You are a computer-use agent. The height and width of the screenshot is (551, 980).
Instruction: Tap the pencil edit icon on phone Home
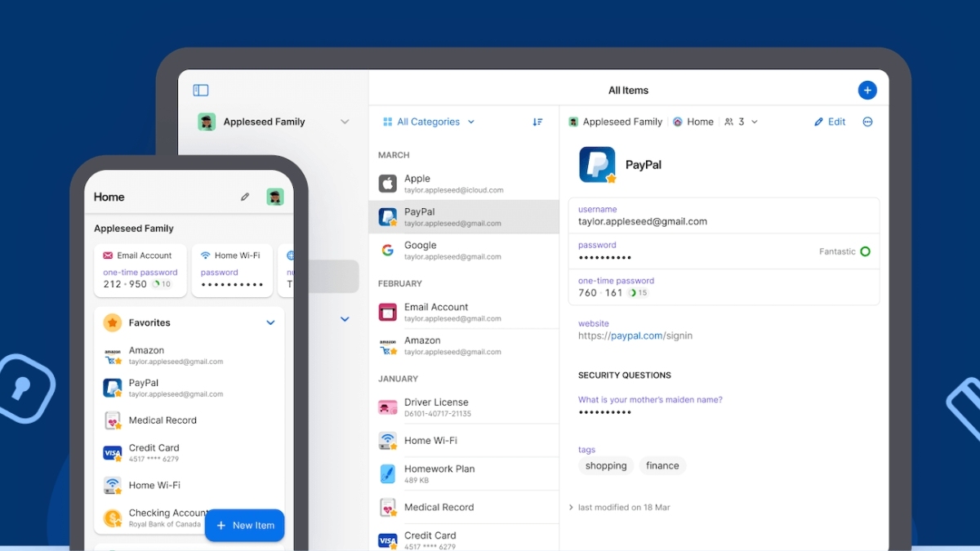pyautogui.click(x=244, y=197)
